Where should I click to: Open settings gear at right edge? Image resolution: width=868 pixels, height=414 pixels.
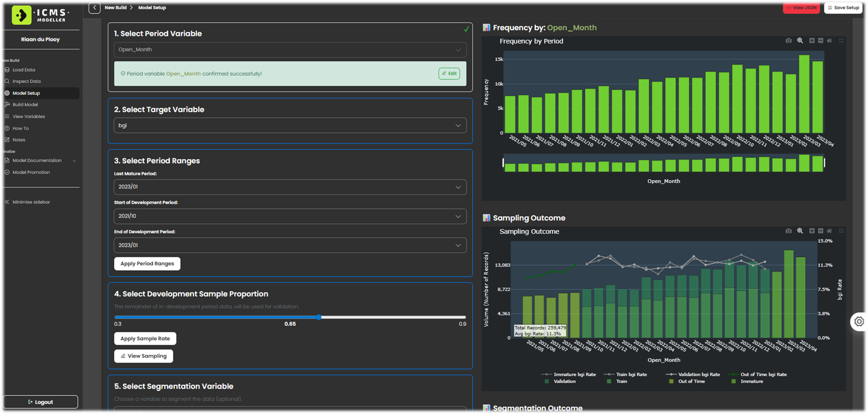pos(859,321)
